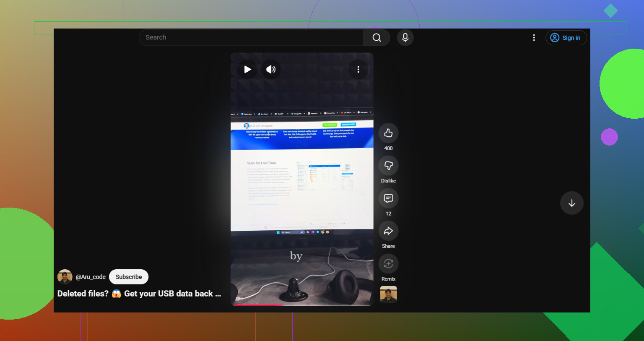The width and height of the screenshot is (644, 341).
Task: Go to next Short with down arrow
Action: tap(571, 203)
